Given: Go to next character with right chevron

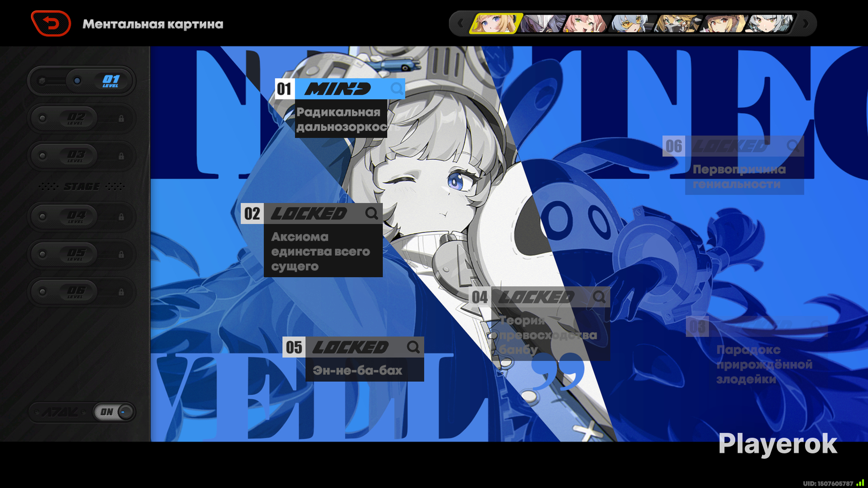Looking at the screenshot, I should point(806,23).
